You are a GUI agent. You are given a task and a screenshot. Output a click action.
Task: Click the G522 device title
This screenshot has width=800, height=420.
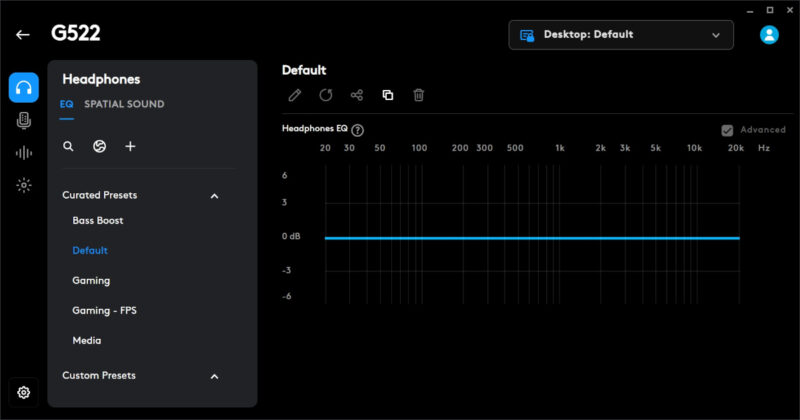click(76, 33)
